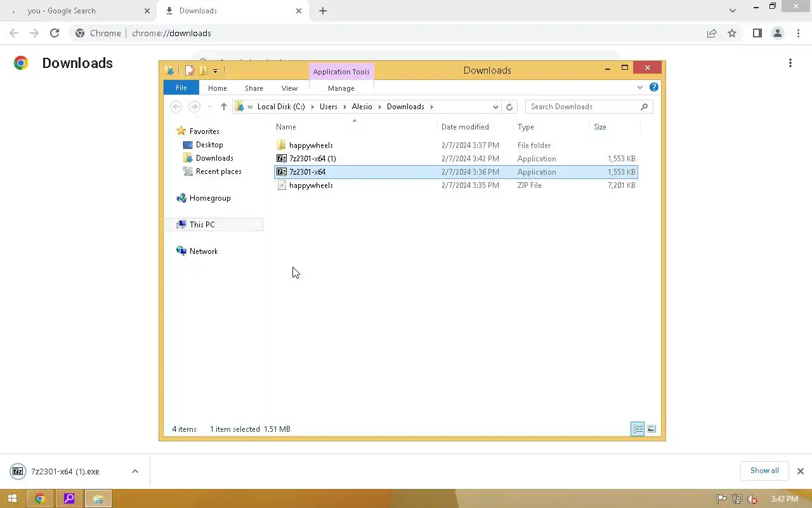Close the Chrome downloads shelf
Image resolution: width=812 pixels, height=508 pixels.
(801, 471)
